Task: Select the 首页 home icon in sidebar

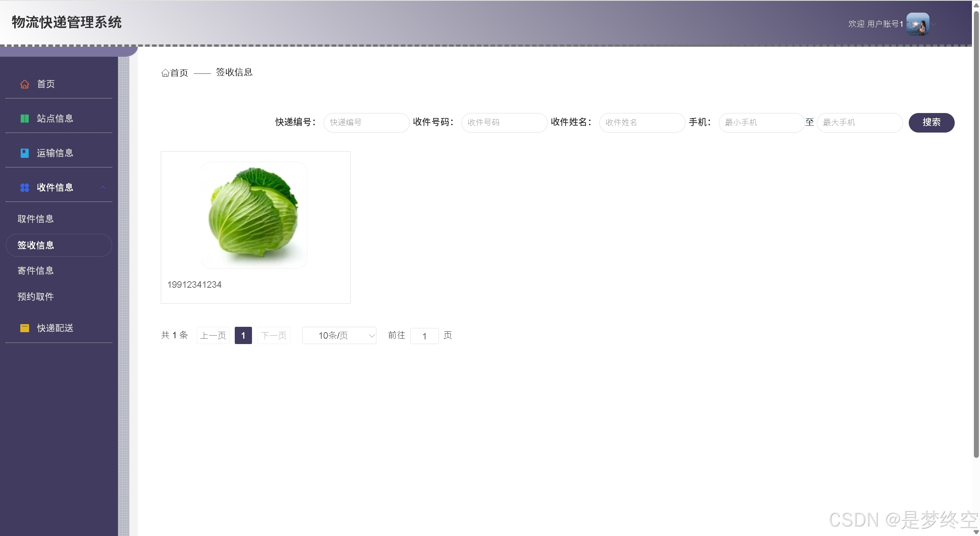Action: coord(25,84)
